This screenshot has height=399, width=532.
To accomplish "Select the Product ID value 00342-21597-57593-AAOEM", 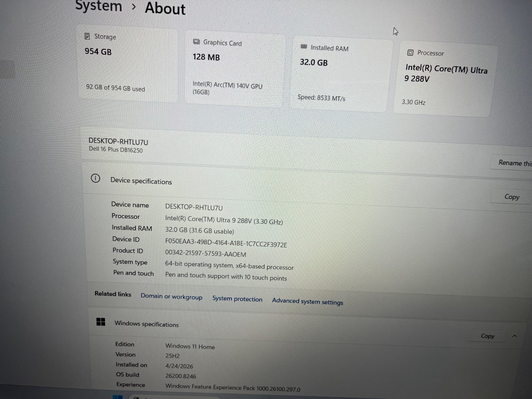I will tap(205, 254).
